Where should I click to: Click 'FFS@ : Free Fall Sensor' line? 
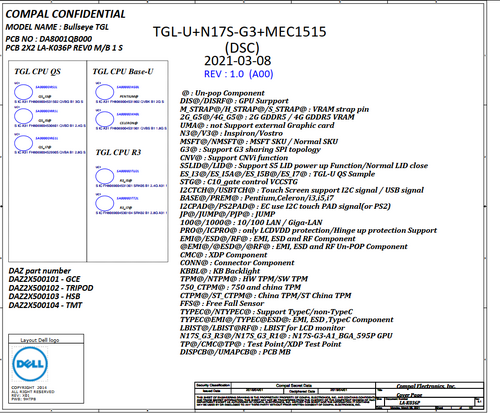click(222, 303)
